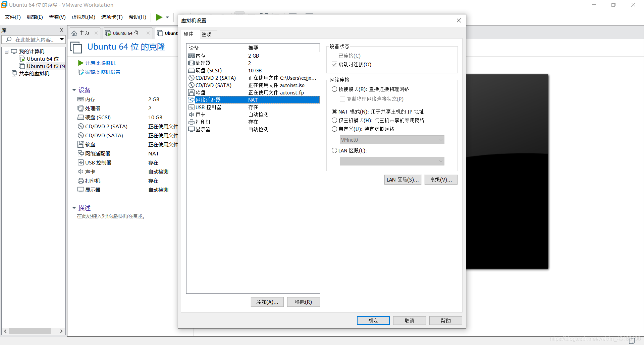Select Ubuntu 64 位 in library tree
The image size is (644, 345).
click(x=43, y=59)
